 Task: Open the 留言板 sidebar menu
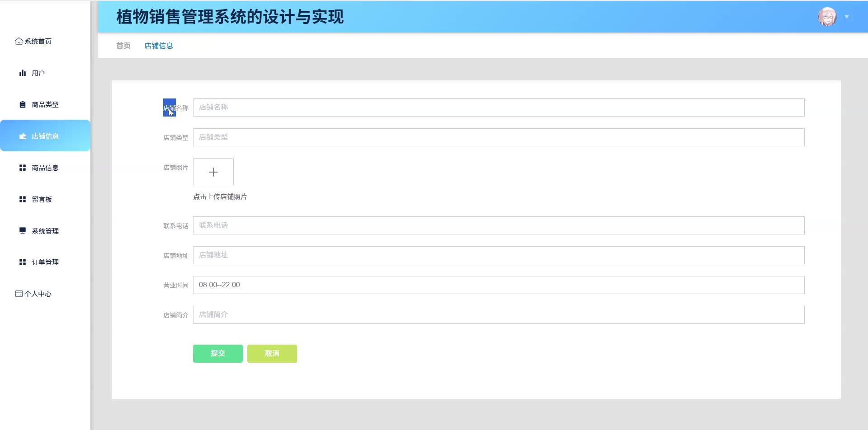45,199
